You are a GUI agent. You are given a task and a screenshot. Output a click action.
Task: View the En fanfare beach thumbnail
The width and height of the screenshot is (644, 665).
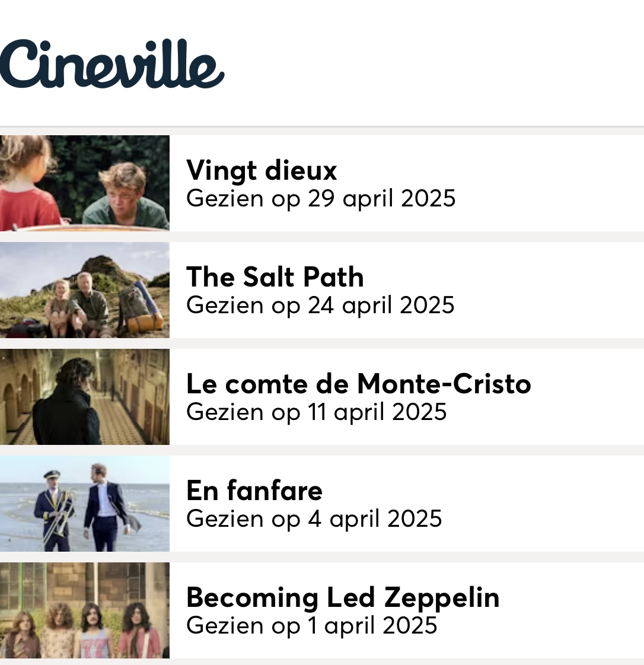click(x=85, y=504)
